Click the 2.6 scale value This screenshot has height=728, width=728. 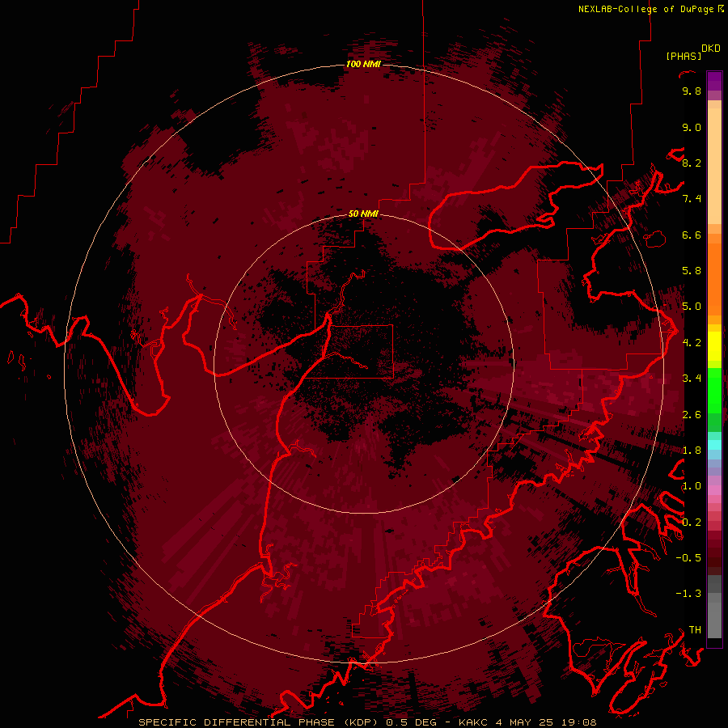click(692, 415)
